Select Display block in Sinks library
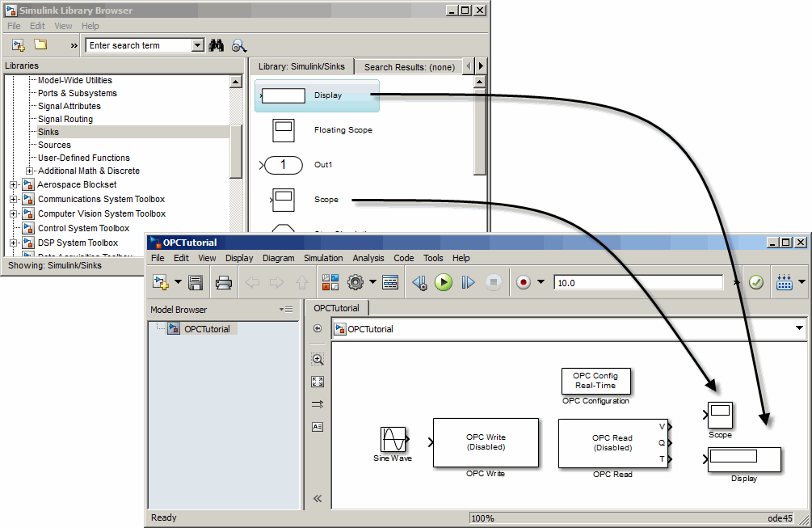This screenshot has height=528, width=812. coord(317,95)
